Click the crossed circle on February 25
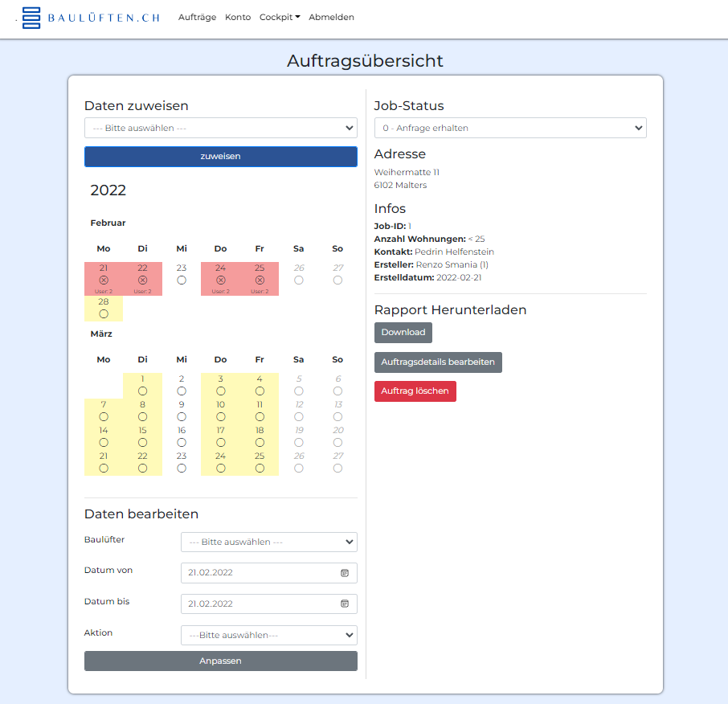728x704 pixels. pyautogui.click(x=260, y=280)
